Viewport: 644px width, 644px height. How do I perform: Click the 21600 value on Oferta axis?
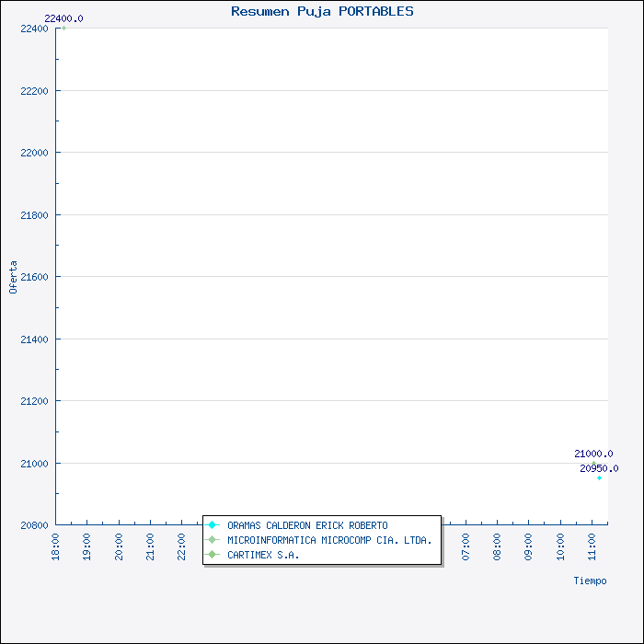33,277
